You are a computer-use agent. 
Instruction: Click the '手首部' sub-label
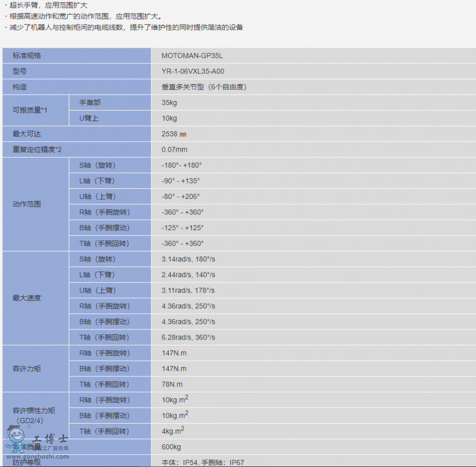[x=90, y=103]
